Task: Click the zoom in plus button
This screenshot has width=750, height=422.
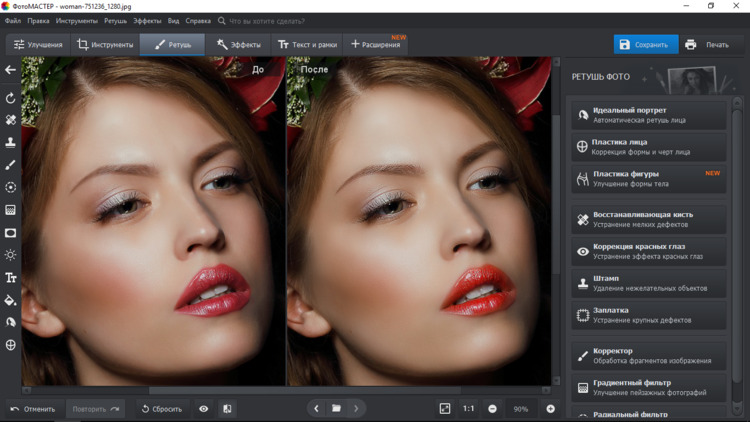Action: pos(550,409)
